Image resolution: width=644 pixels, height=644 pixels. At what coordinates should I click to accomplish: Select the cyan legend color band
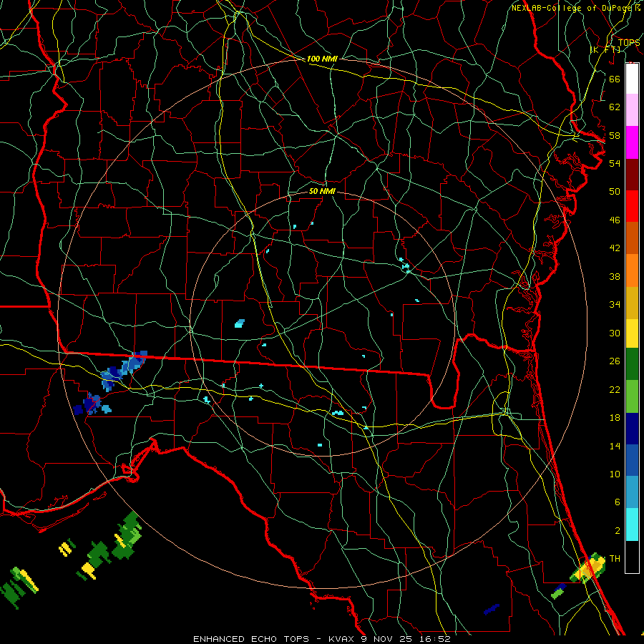(x=632, y=525)
